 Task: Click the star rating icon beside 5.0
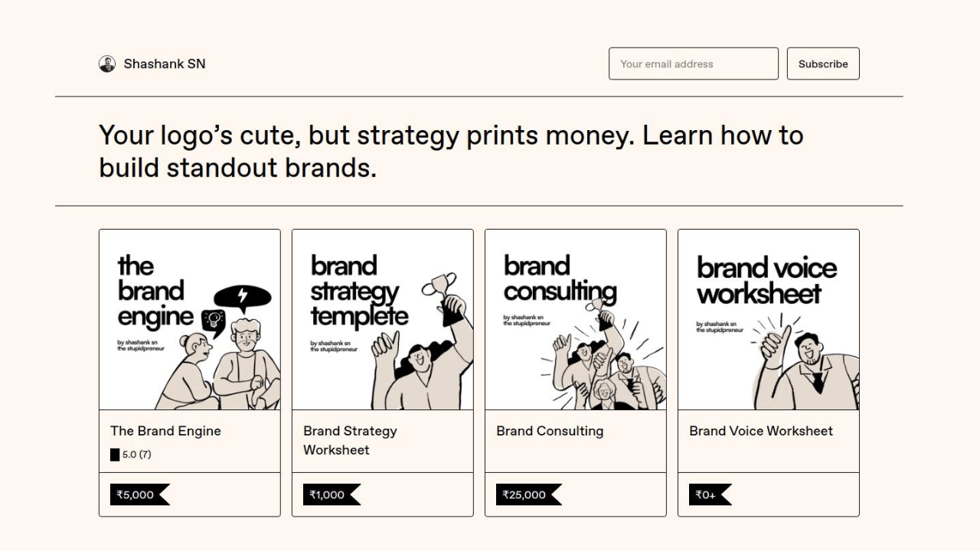tap(115, 455)
